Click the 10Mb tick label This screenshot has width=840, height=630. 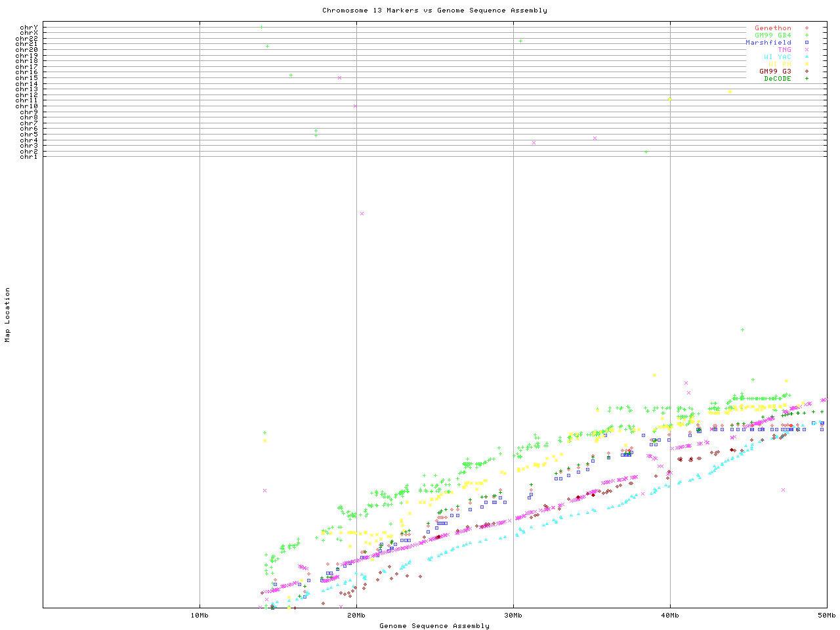(199, 615)
